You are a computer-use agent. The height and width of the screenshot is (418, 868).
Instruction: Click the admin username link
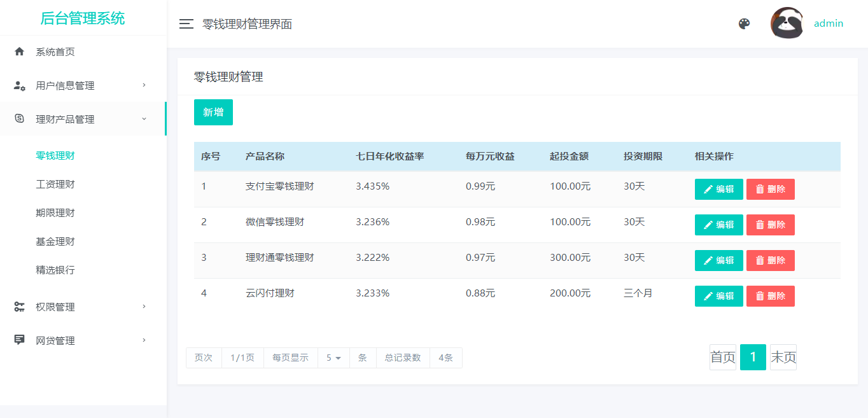pos(829,24)
